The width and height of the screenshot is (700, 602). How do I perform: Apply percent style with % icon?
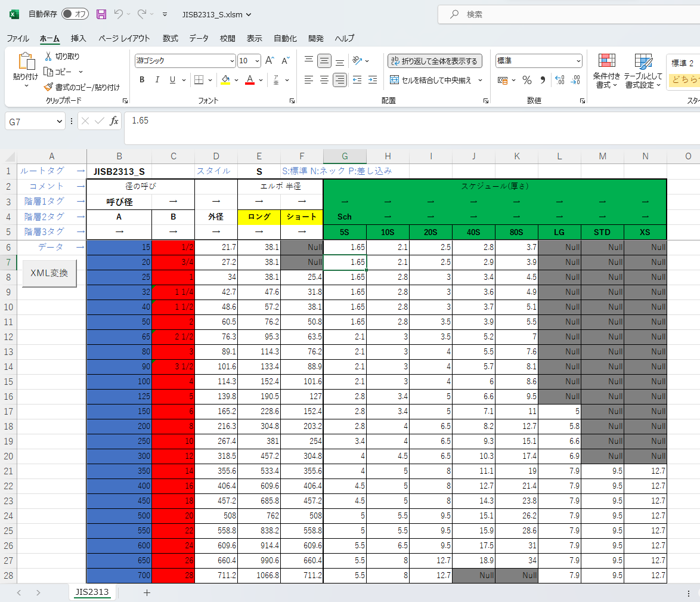pyautogui.click(x=527, y=80)
